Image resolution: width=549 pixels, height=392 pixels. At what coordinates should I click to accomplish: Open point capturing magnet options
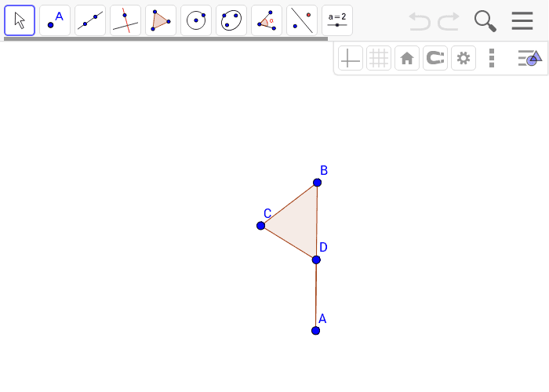point(435,58)
